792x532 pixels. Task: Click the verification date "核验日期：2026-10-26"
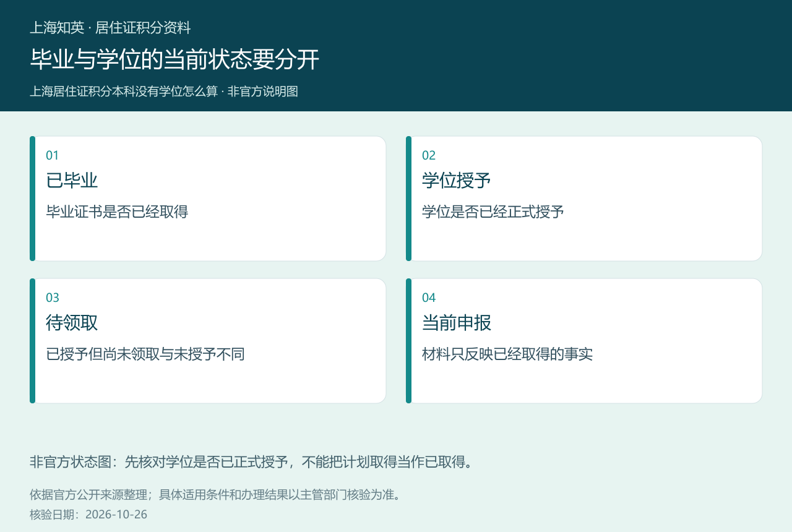pyautogui.click(x=88, y=515)
